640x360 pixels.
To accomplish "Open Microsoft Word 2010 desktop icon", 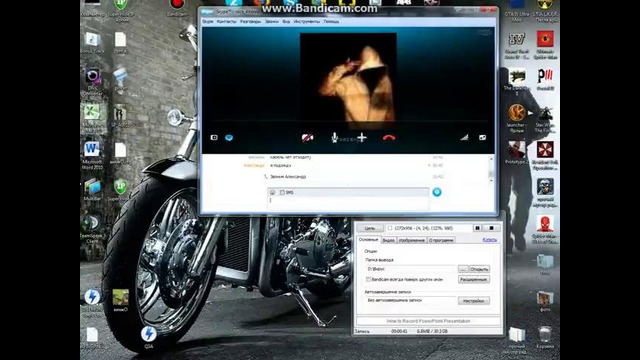I will [x=92, y=154].
